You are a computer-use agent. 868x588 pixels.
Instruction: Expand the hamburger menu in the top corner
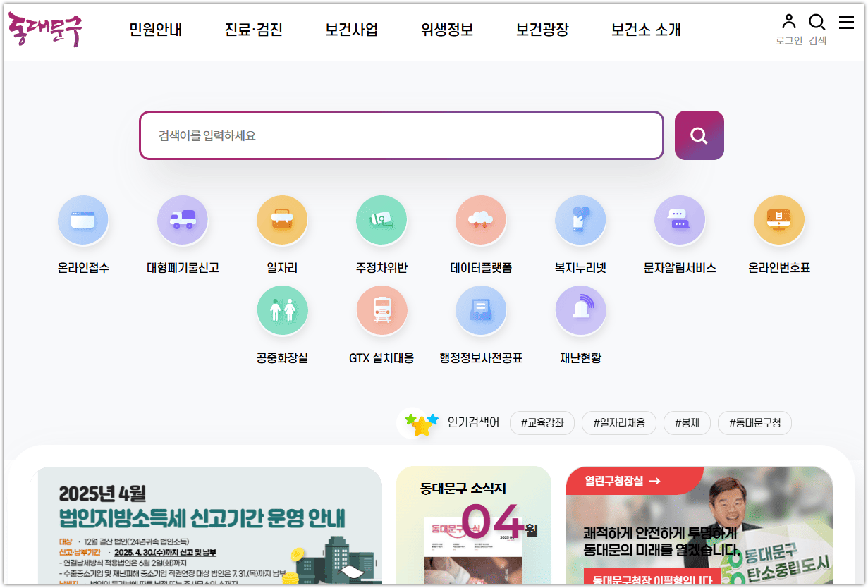(x=846, y=22)
